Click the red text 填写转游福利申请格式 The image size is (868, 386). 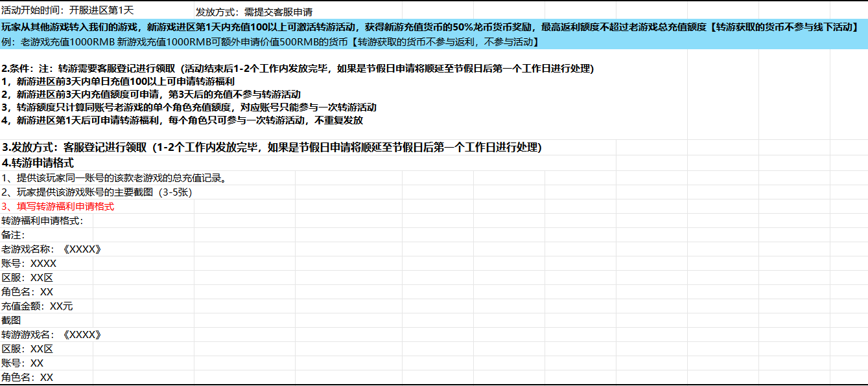click(x=58, y=207)
